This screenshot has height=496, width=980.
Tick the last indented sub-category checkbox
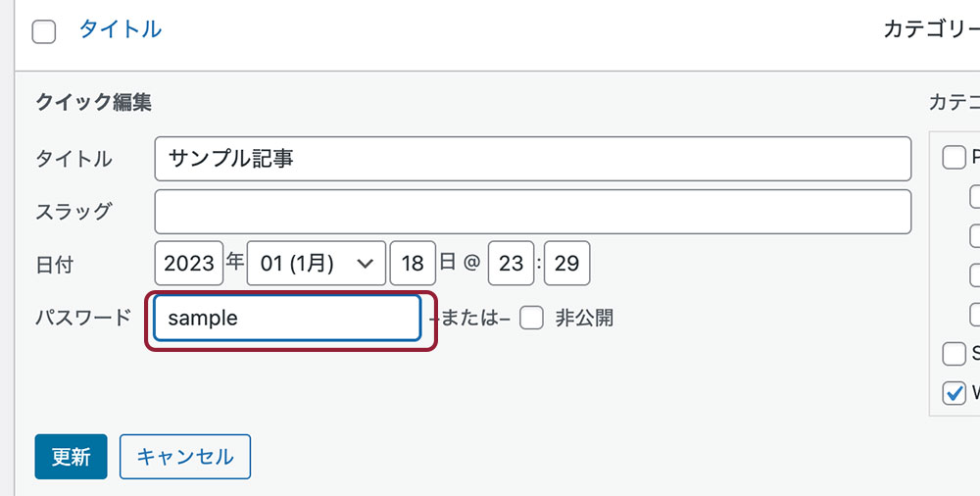coord(975,314)
